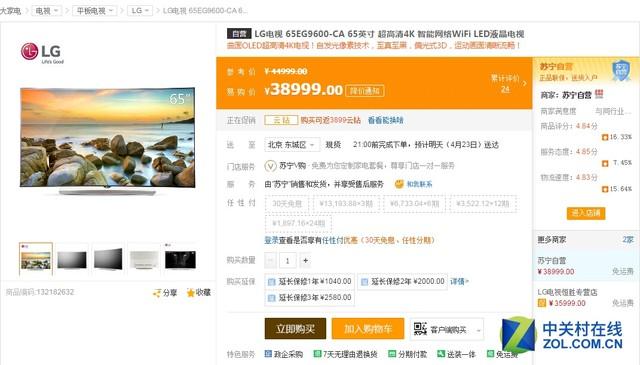The height and width of the screenshot is (365, 640).
Task: Open the LG brand breadcrumb dropdown
Action: pyautogui.click(x=140, y=10)
